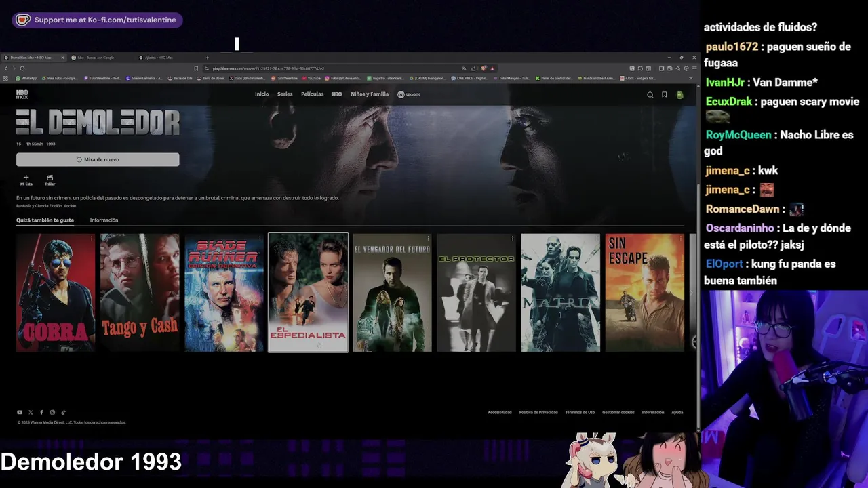Screen dimensions: 868x488
Task: Click Mira de nuevo button
Action: pyautogui.click(x=98, y=159)
